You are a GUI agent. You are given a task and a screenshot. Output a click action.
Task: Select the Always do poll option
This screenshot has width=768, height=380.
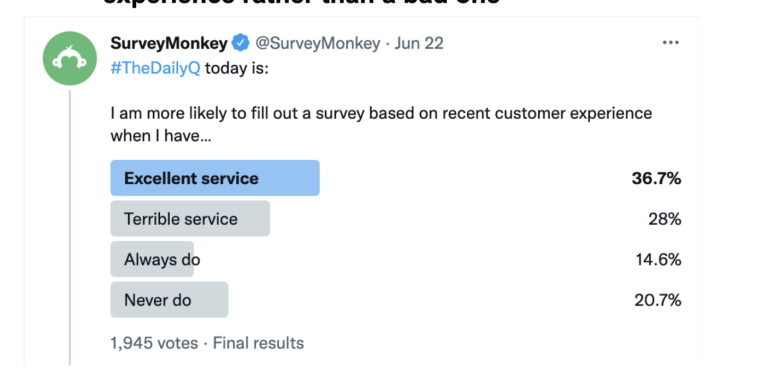pyautogui.click(x=152, y=259)
